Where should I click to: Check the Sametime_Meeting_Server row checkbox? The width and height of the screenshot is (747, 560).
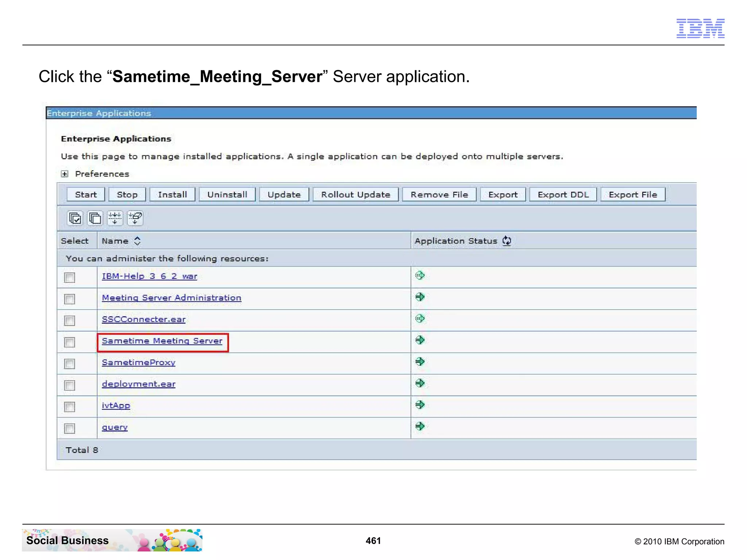coord(69,342)
